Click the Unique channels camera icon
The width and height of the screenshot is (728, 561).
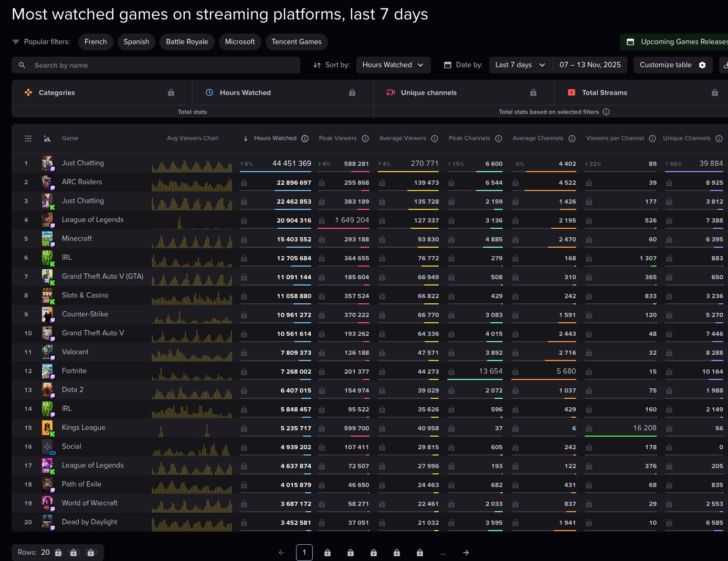coord(391,92)
